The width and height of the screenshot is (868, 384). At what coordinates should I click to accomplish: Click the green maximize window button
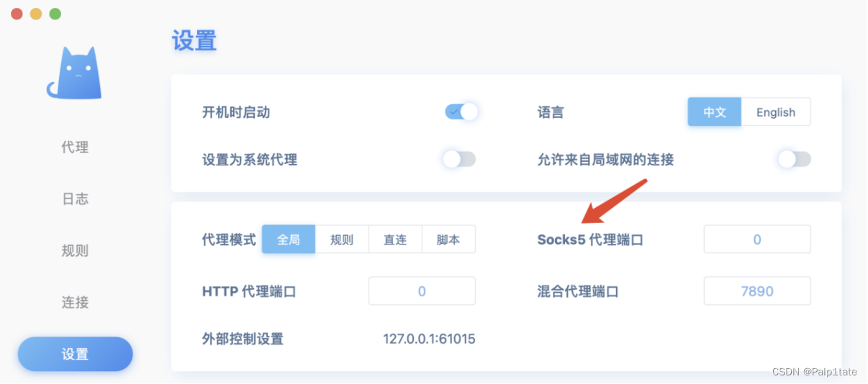(x=55, y=14)
